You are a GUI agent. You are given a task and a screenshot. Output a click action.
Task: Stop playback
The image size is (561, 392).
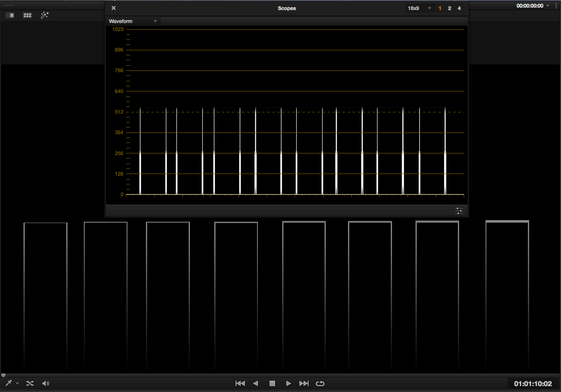[272, 383]
